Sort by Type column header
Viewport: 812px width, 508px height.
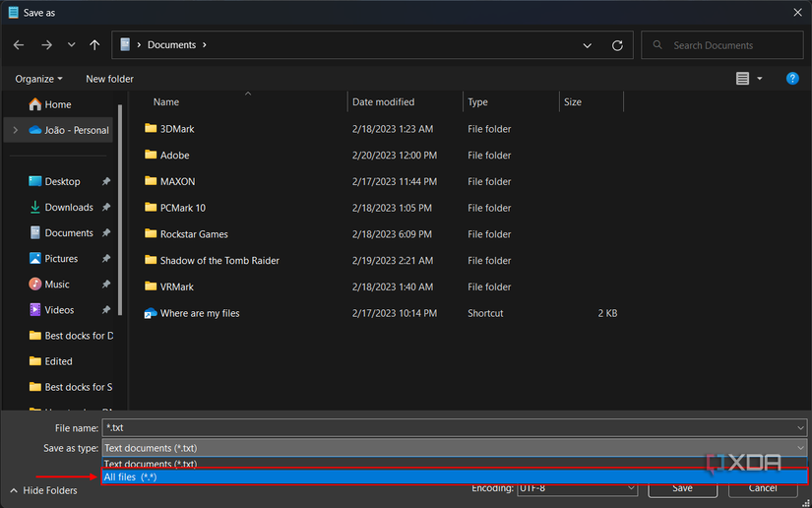point(477,102)
